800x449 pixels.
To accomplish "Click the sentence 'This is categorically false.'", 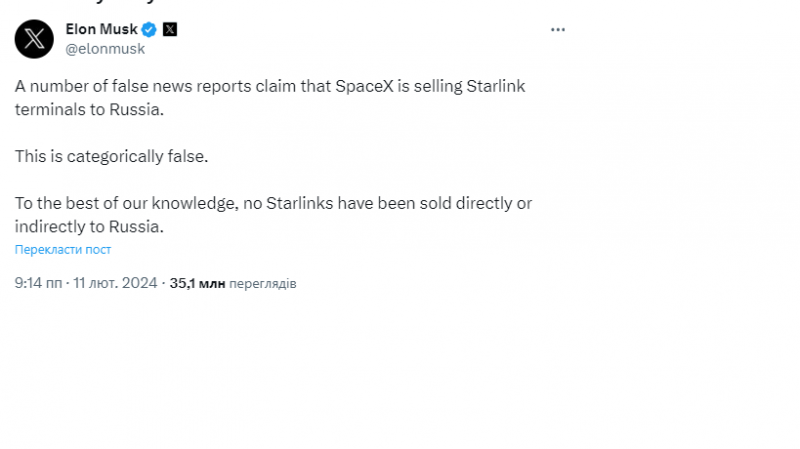I will pos(111,156).
